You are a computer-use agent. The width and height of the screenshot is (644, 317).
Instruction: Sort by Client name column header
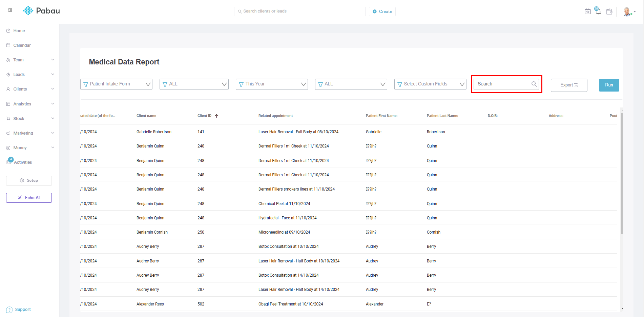(x=146, y=116)
